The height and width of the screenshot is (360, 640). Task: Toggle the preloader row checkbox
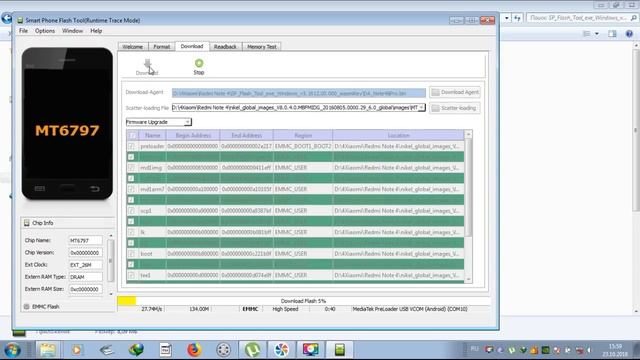pos(131,146)
